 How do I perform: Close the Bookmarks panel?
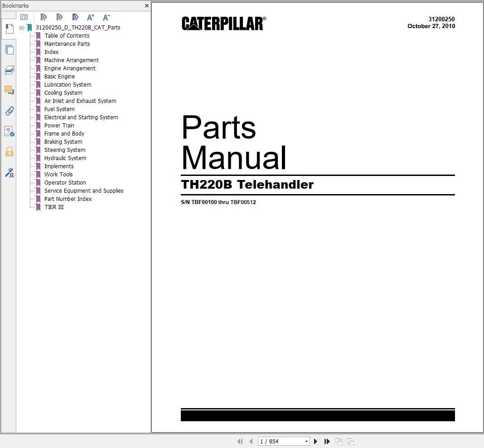(x=146, y=6)
